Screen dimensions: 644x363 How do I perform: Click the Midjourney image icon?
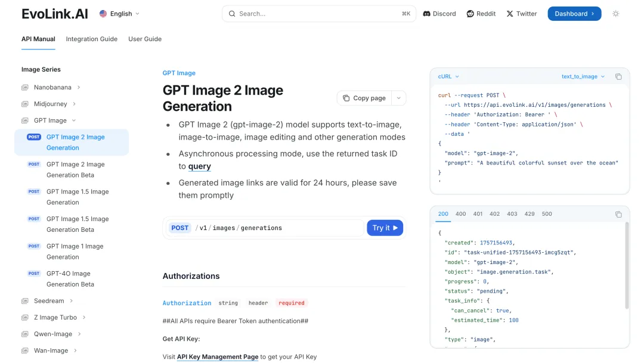coord(25,104)
